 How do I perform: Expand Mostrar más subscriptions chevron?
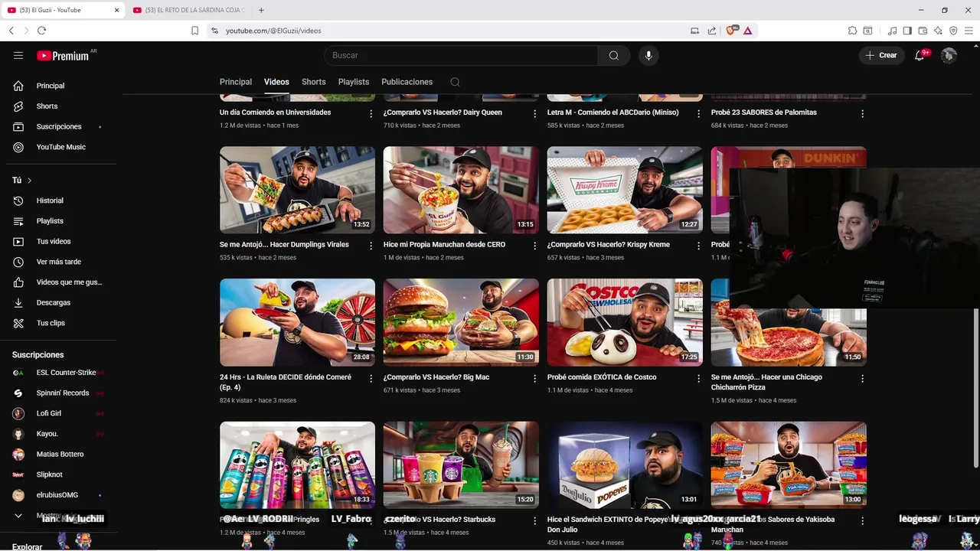18,516
